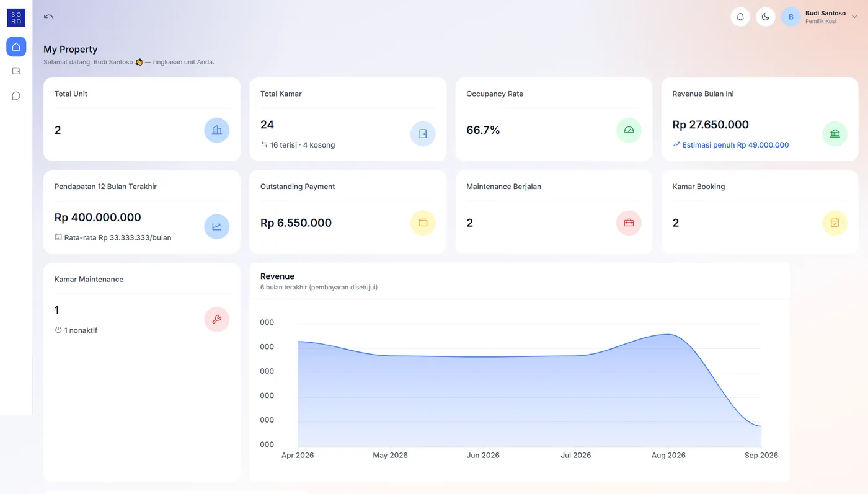The height and width of the screenshot is (494, 868).
Task: Toggle dark mode with the moon icon
Action: [x=766, y=17]
